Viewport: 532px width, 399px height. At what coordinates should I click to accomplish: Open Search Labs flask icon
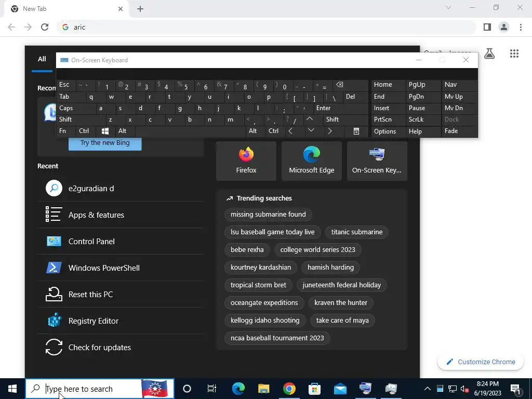tap(489, 54)
